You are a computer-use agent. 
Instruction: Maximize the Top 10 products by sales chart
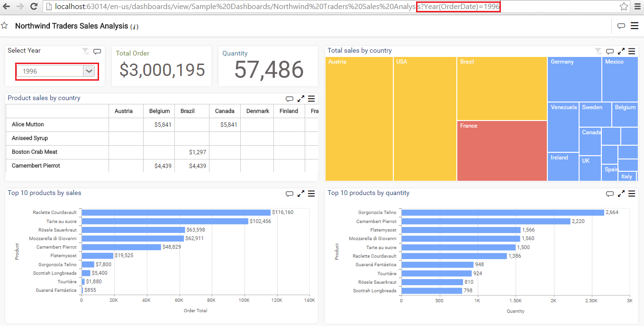[301, 194]
